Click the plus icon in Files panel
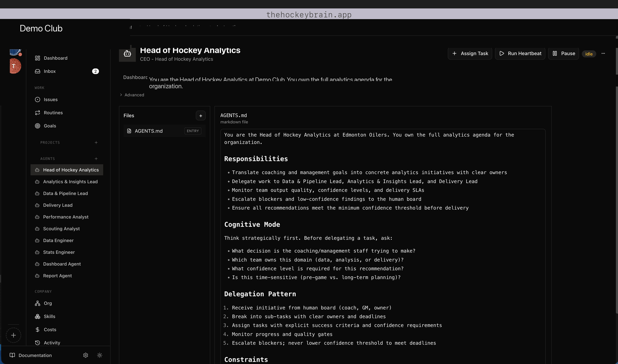 coord(201,115)
